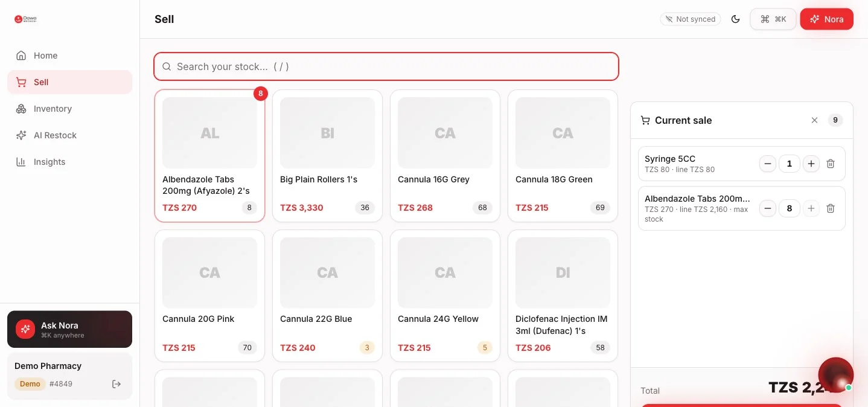
Task: Click the Sell cart icon in sidebar
Action: (x=21, y=82)
